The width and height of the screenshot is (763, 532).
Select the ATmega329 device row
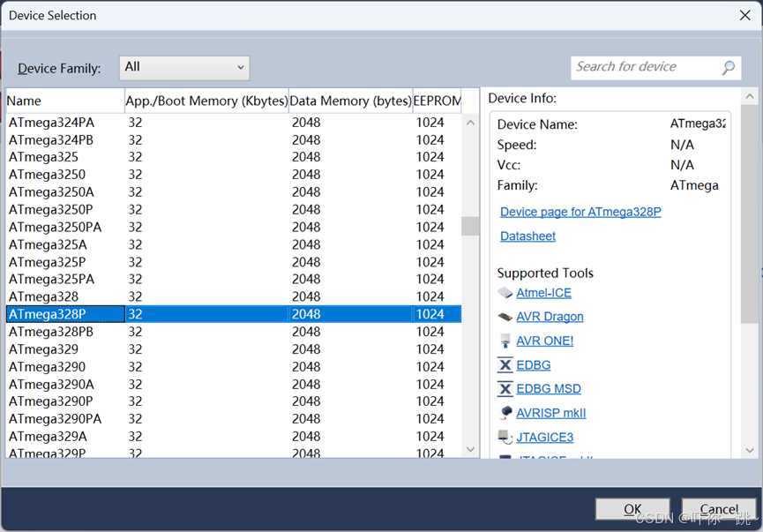[x=234, y=349]
